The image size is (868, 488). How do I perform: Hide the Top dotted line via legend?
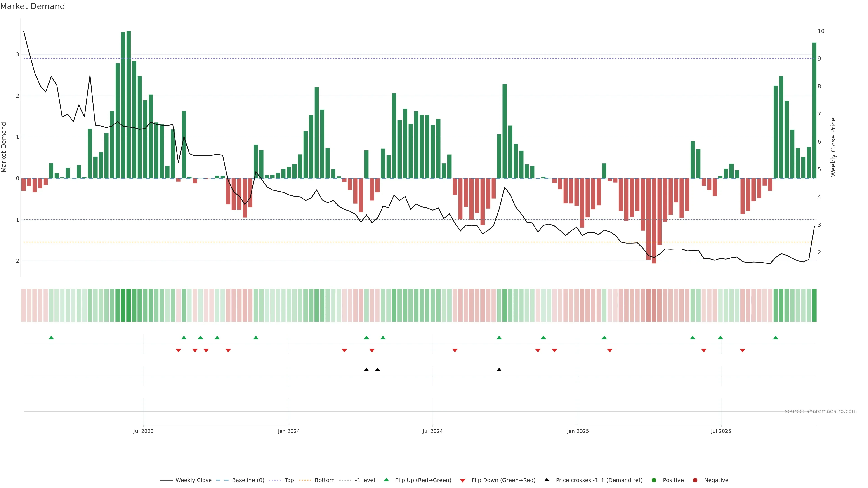(x=289, y=480)
